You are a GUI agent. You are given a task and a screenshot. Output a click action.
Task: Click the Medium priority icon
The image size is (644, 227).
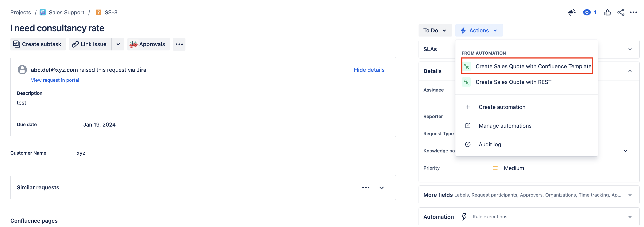[495, 168]
